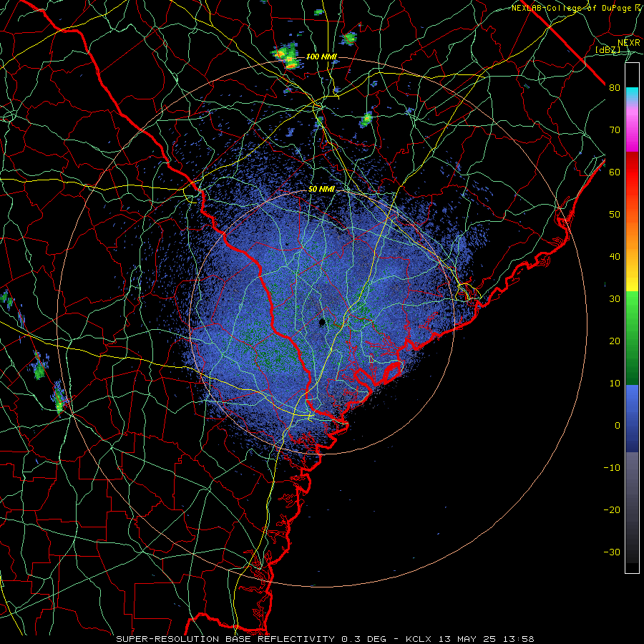
Task: Click the cyan top segment of the color bar
Action: 632,94
